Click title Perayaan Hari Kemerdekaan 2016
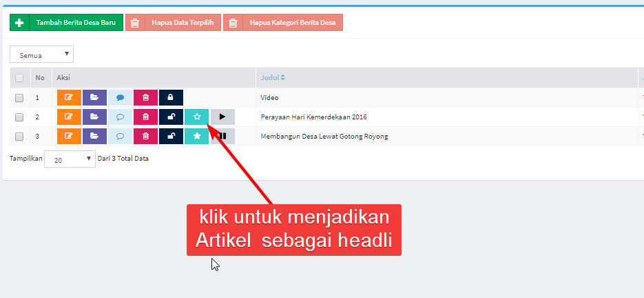 314,117
